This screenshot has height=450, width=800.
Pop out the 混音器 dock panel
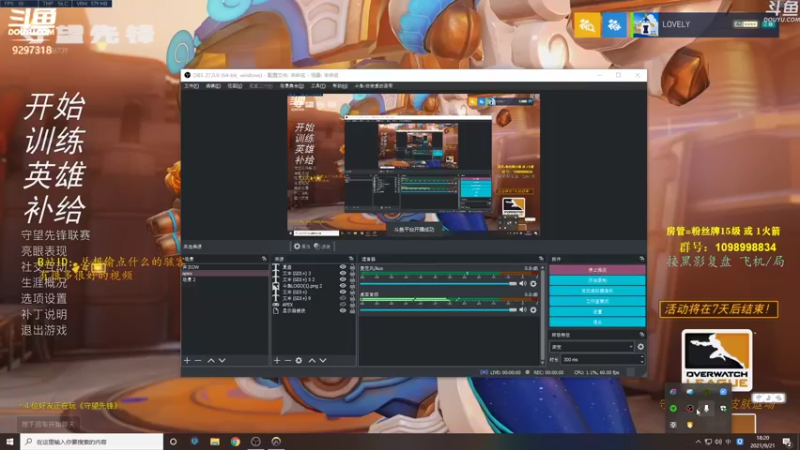coord(541,259)
